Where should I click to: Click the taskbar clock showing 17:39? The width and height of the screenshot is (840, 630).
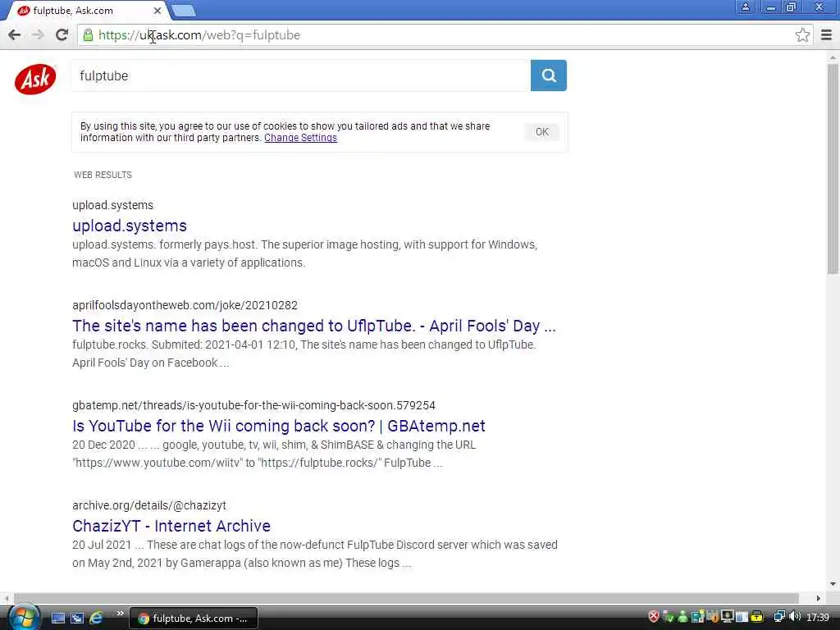tap(818, 618)
